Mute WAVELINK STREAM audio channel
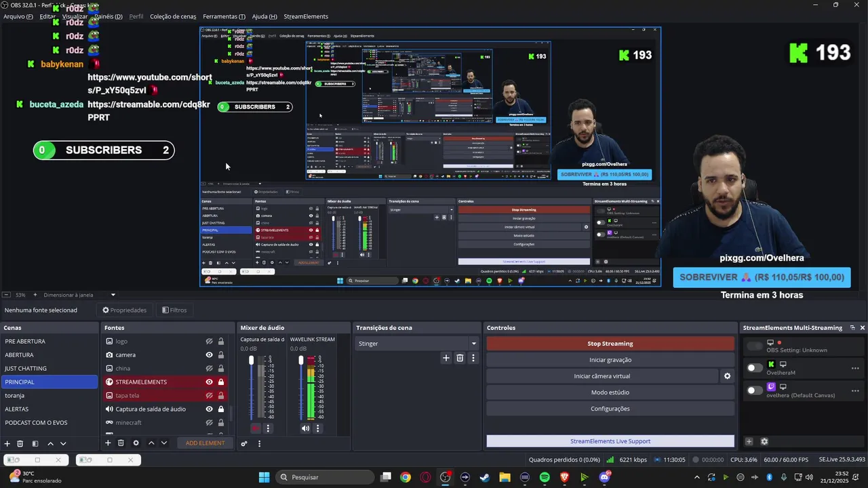 [x=305, y=428]
